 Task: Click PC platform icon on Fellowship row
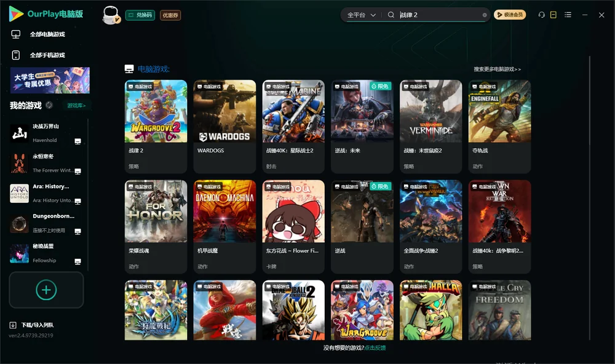77,262
